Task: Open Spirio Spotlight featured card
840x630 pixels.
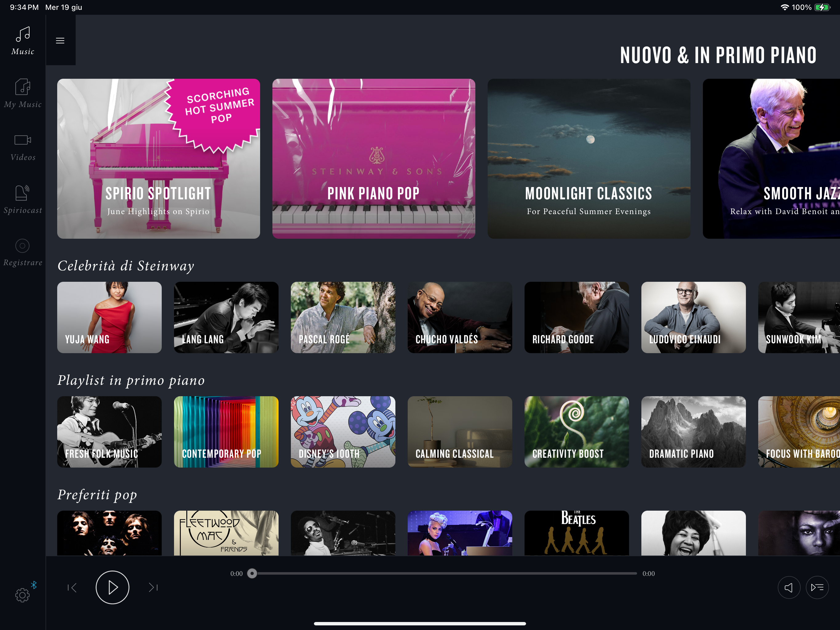Action: point(158,158)
